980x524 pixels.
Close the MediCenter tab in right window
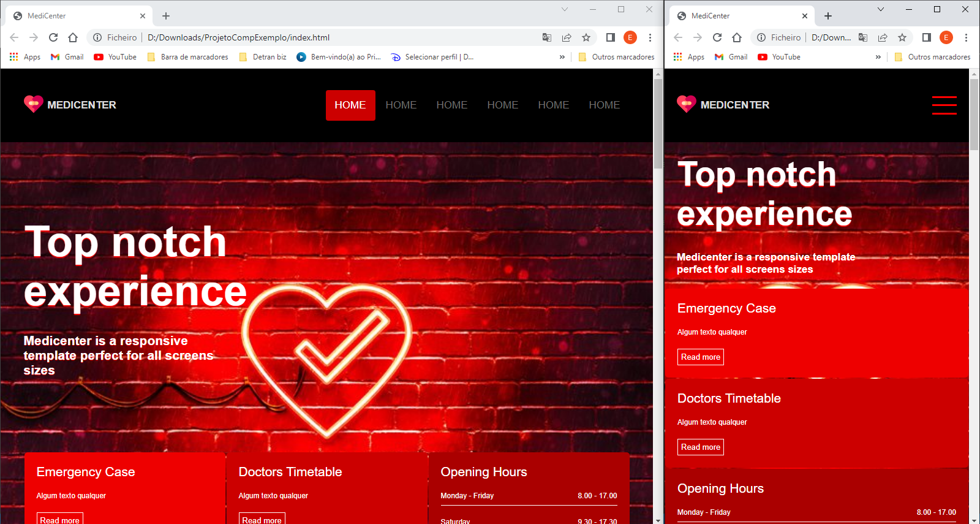coord(805,16)
